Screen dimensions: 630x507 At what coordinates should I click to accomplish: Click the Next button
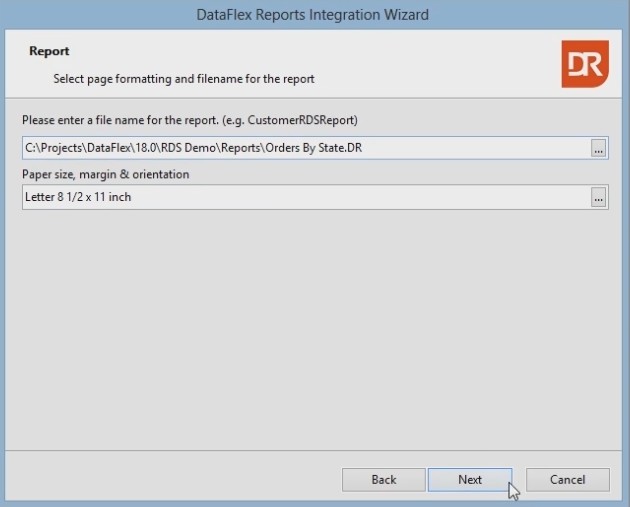tap(470, 479)
